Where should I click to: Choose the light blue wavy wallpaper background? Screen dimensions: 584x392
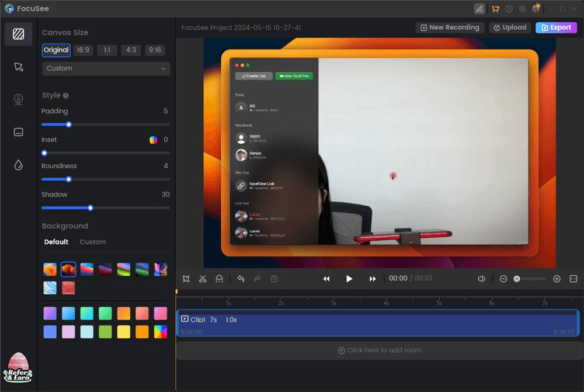click(50, 287)
